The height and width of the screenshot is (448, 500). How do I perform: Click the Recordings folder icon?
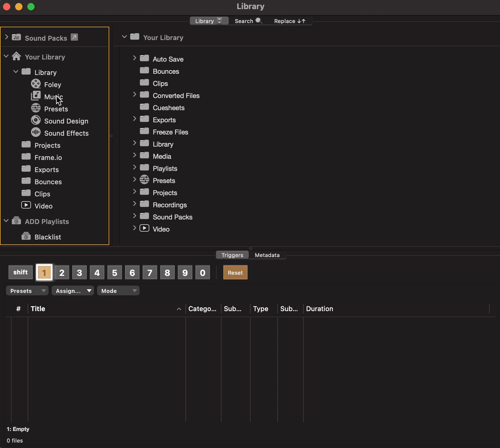tap(144, 204)
